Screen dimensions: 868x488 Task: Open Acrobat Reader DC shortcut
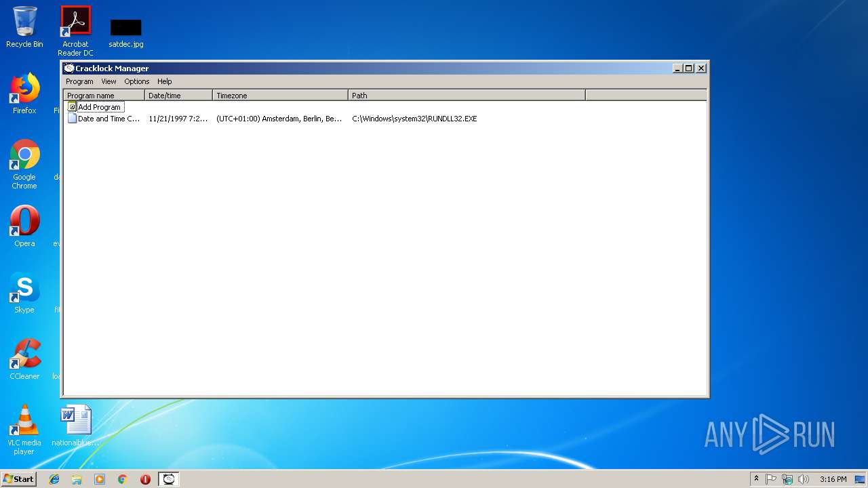tap(75, 31)
